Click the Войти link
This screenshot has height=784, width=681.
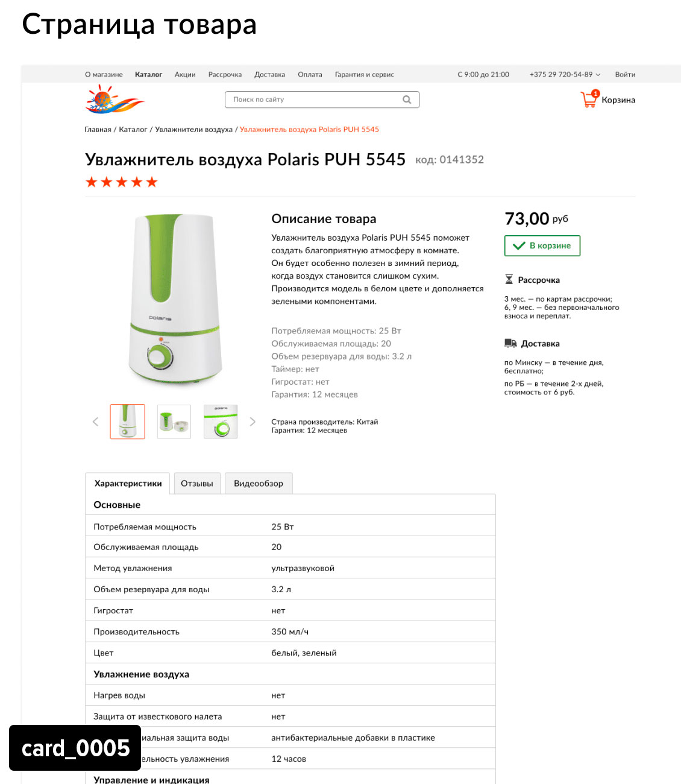[625, 75]
